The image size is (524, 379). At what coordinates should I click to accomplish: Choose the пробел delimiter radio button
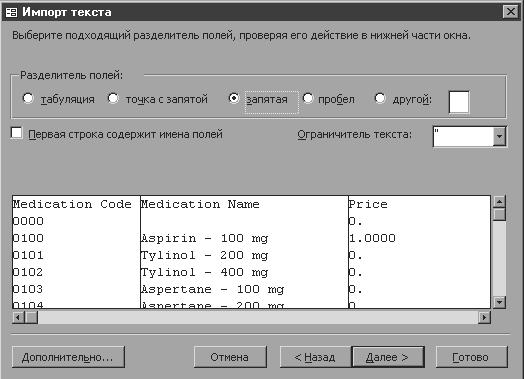coord(307,99)
